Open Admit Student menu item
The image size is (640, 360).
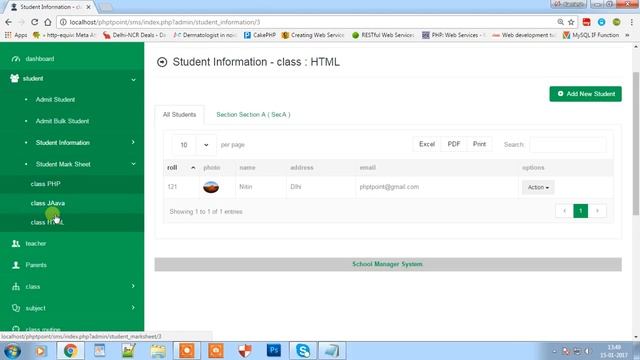point(55,100)
